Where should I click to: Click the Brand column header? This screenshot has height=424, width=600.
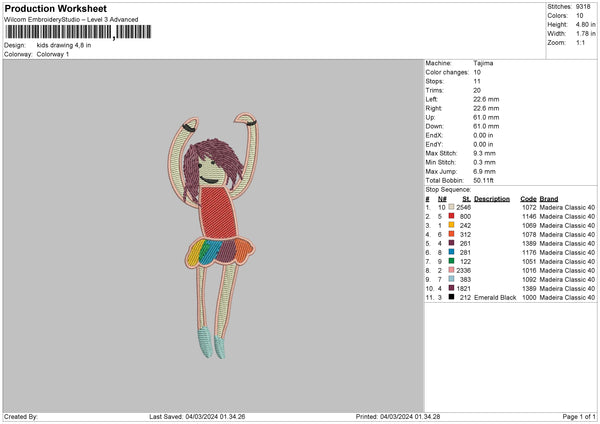(x=551, y=198)
